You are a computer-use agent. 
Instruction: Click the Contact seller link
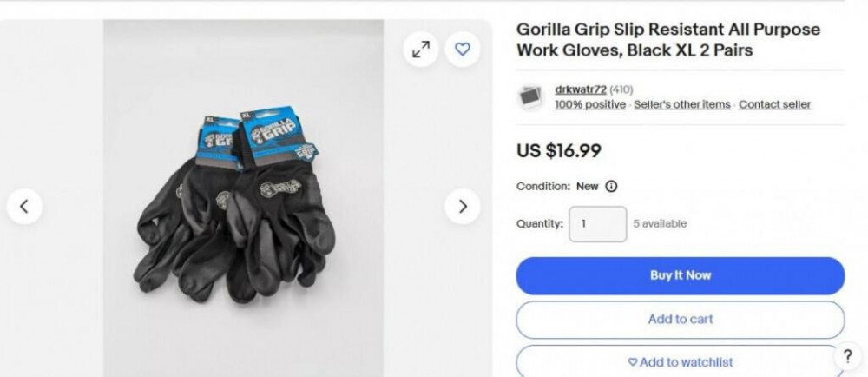(774, 104)
